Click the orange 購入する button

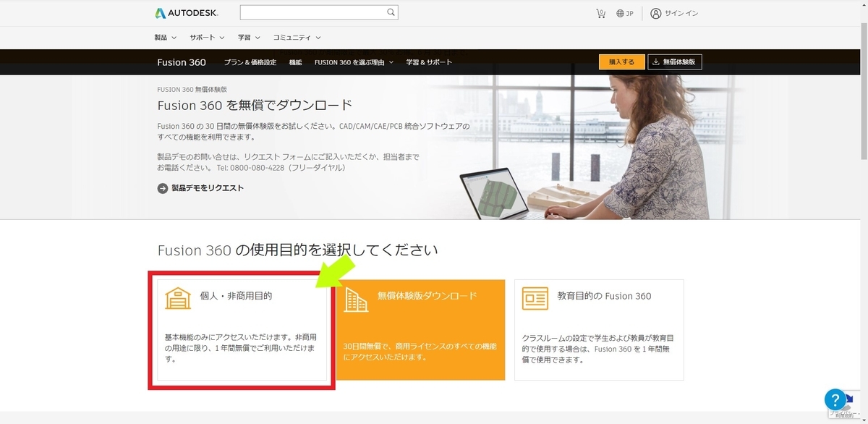point(621,62)
